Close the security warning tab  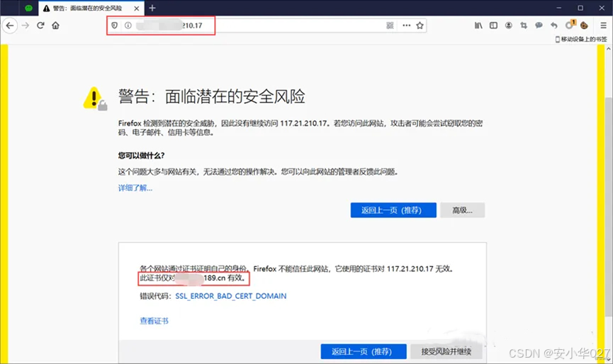point(137,8)
